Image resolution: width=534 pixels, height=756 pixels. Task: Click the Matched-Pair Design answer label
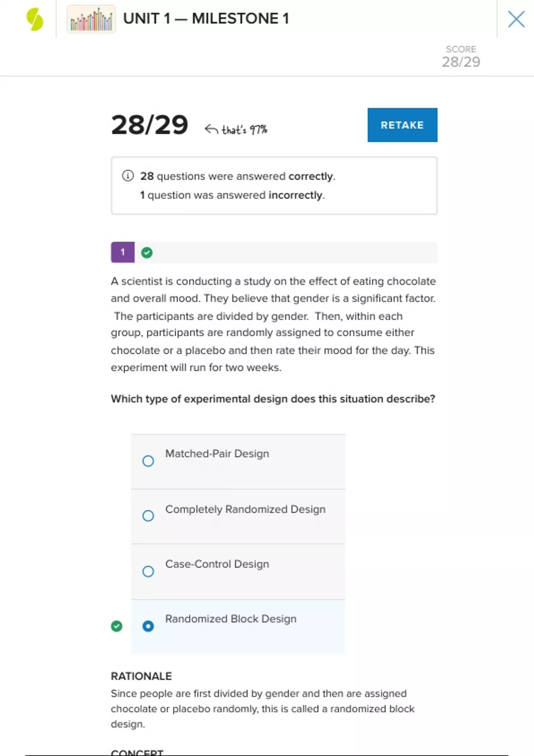(x=217, y=454)
